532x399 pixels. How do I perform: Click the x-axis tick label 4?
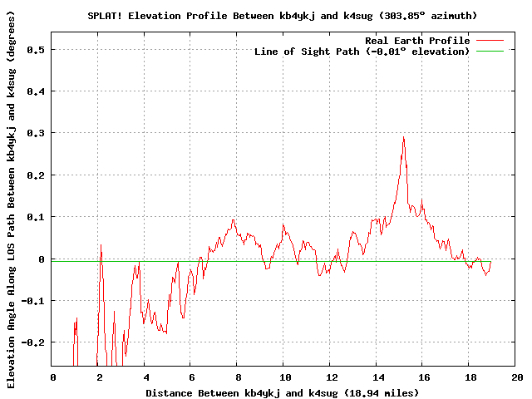coord(146,377)
